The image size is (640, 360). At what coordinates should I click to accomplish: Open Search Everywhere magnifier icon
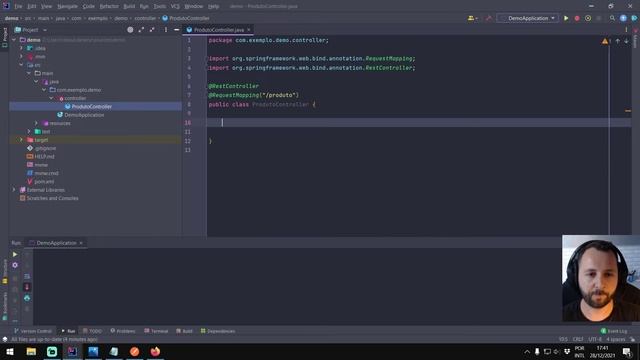click(x=612, y=18)
